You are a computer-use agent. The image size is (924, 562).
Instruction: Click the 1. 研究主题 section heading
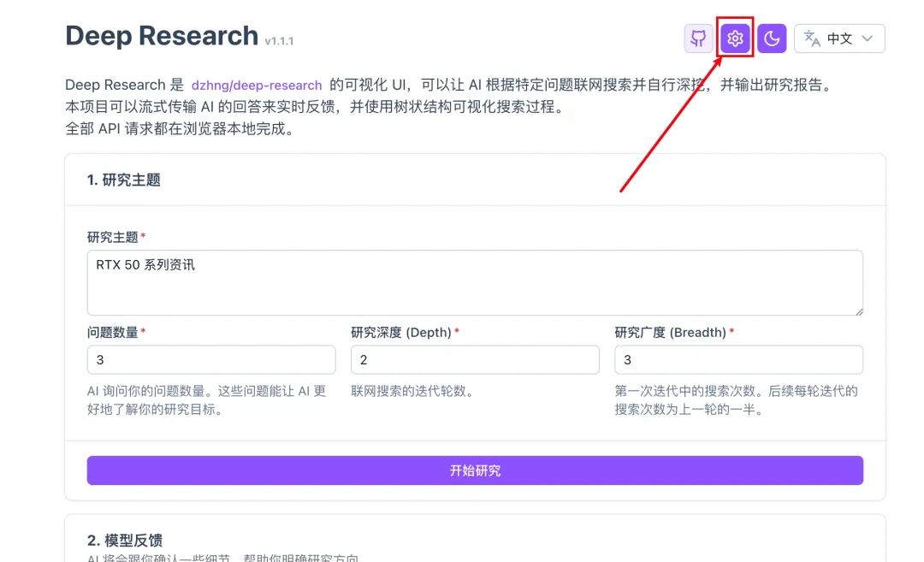pos(125,180)
